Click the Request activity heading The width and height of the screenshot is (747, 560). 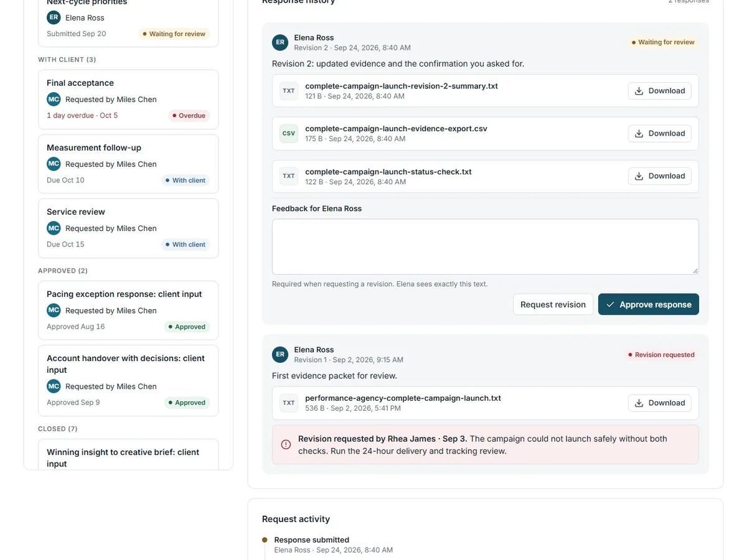point(296,519)
